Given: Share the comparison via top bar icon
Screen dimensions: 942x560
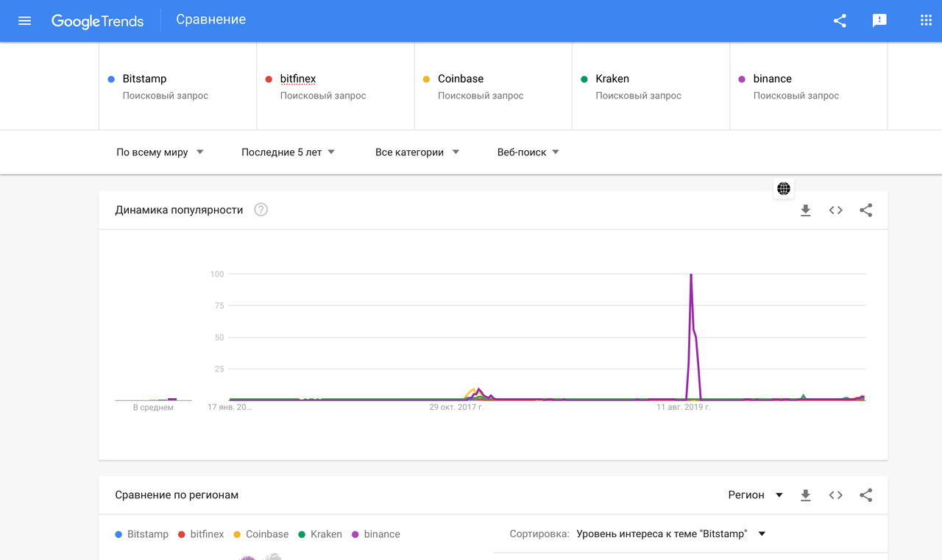Looking at the screenshot, I should click(x=840, y=21).
